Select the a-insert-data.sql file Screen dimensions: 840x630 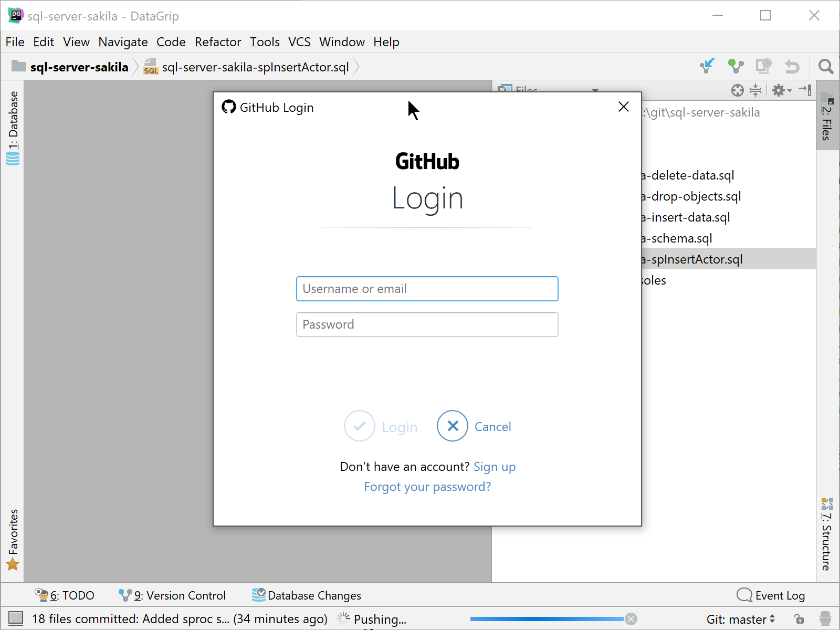pos(685,217)
